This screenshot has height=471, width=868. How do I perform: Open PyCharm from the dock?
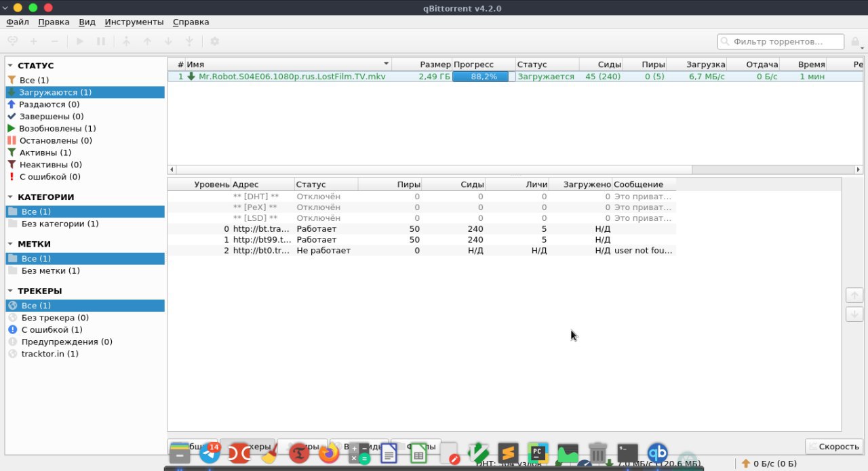pyautogui.click(x=538, y=453)
